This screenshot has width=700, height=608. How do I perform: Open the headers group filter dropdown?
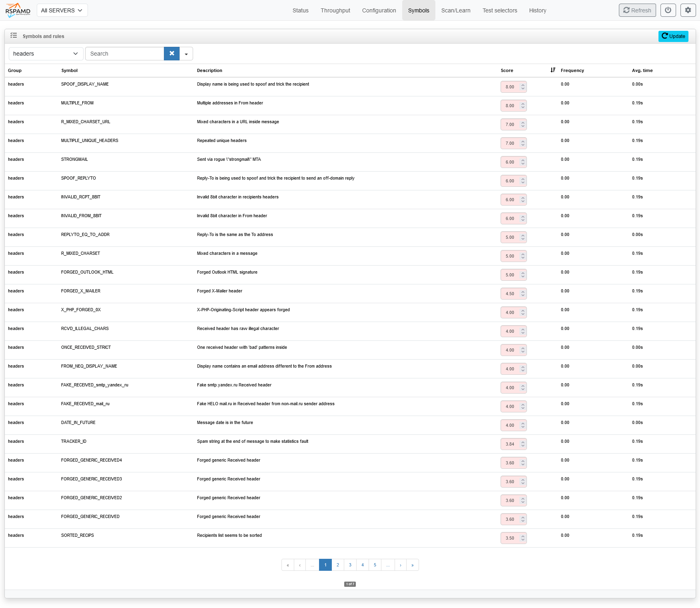click(46, 54)
